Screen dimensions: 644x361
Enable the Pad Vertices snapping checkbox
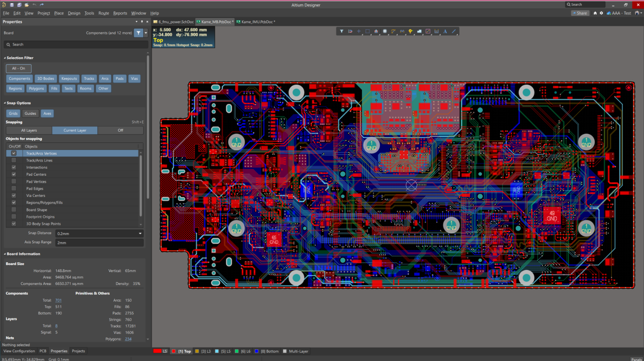(x=14, y=181)
